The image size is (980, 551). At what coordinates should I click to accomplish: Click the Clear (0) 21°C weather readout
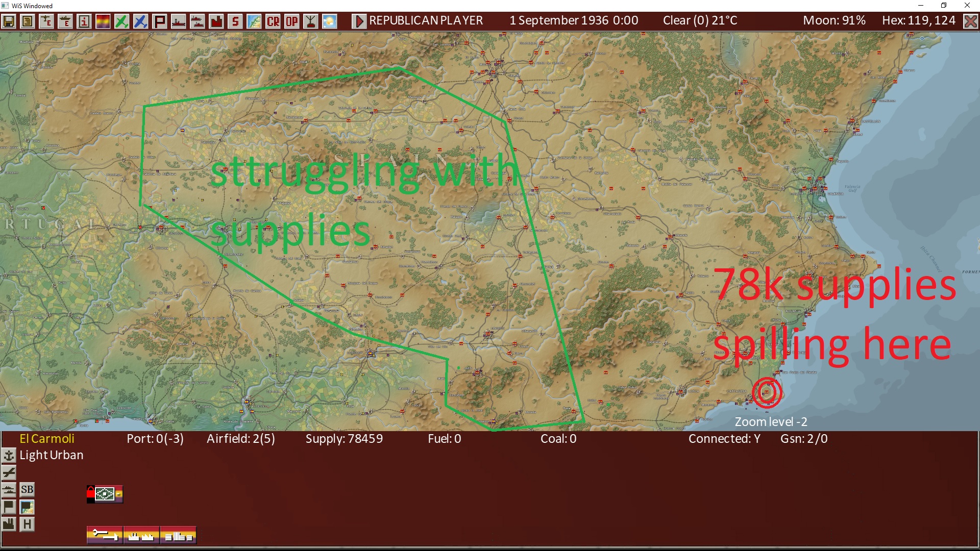699,21
